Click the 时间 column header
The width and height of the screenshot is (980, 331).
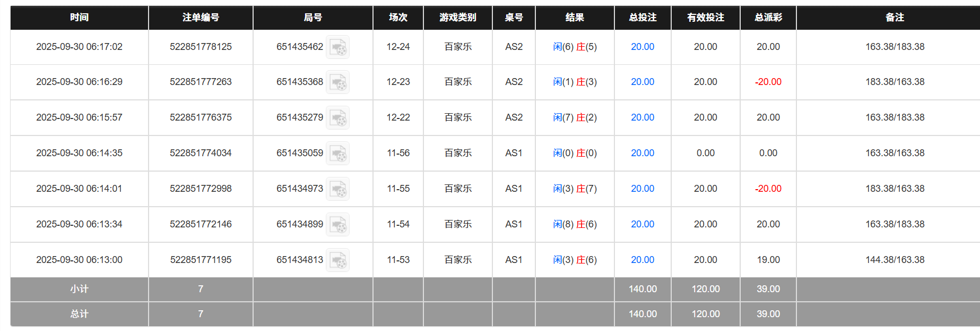click(79, 18)
